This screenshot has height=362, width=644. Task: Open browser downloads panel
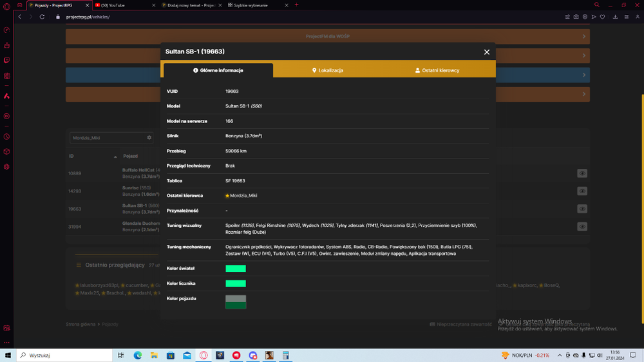[615, 17]
